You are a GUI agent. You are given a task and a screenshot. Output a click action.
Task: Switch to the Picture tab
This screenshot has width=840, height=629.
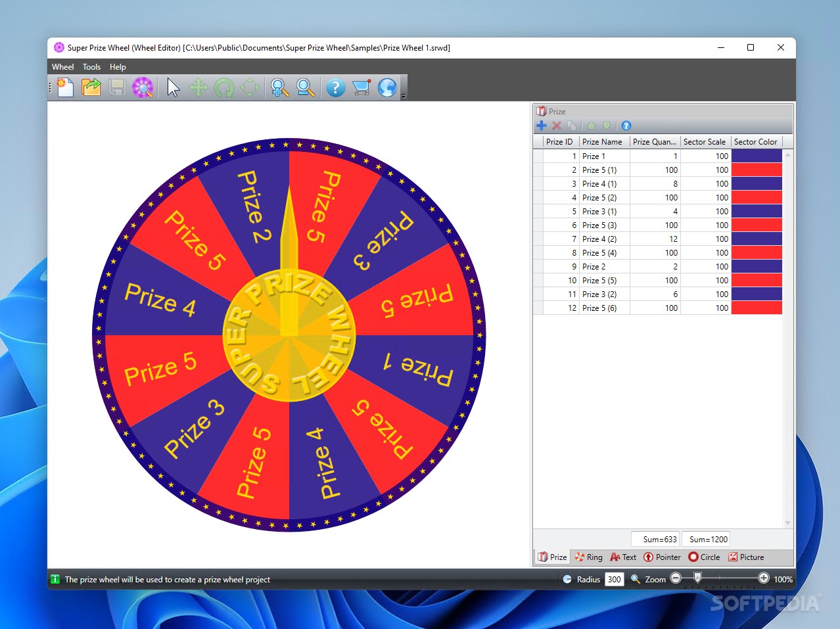[746, 557]
